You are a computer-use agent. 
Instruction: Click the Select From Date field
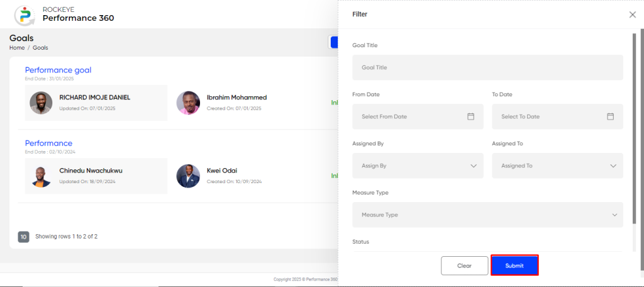(x=418, y=116)
